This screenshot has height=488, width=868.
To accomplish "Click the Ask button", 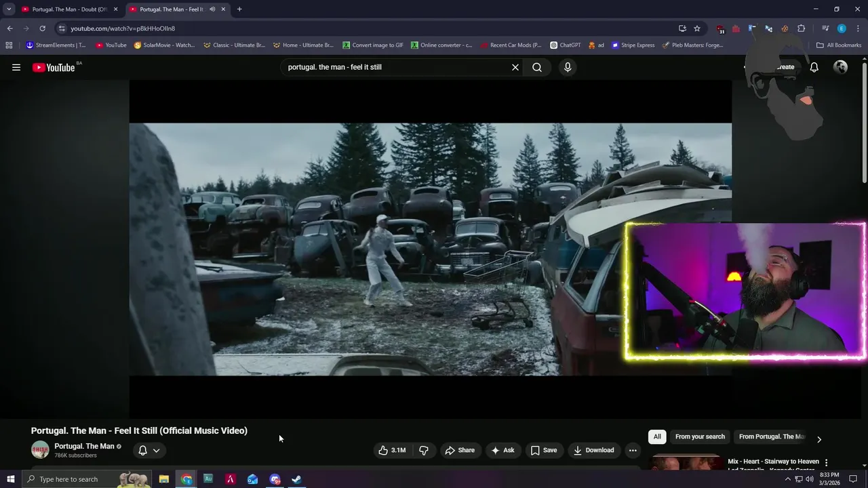I will pyautogui.click(x=502, y=450).
